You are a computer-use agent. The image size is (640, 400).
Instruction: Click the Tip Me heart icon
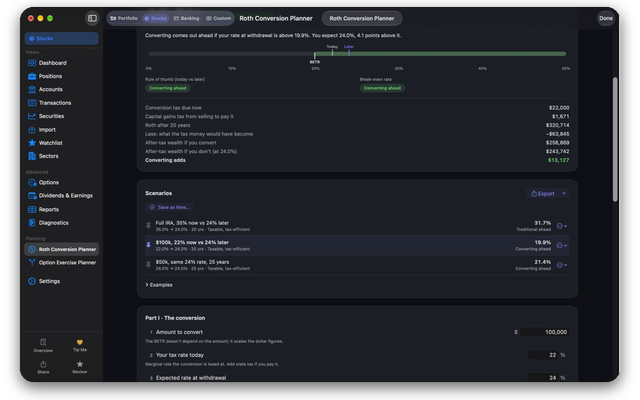coord(80,342)
